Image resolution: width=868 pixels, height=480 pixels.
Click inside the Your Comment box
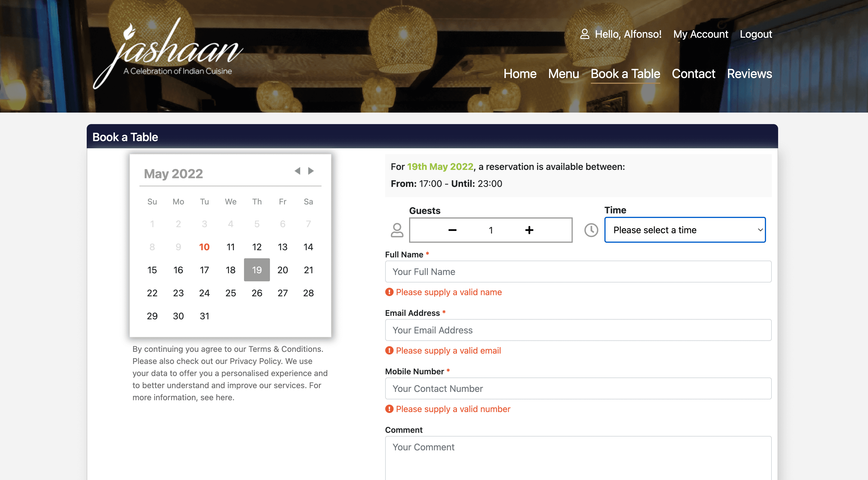click(578, 458)
